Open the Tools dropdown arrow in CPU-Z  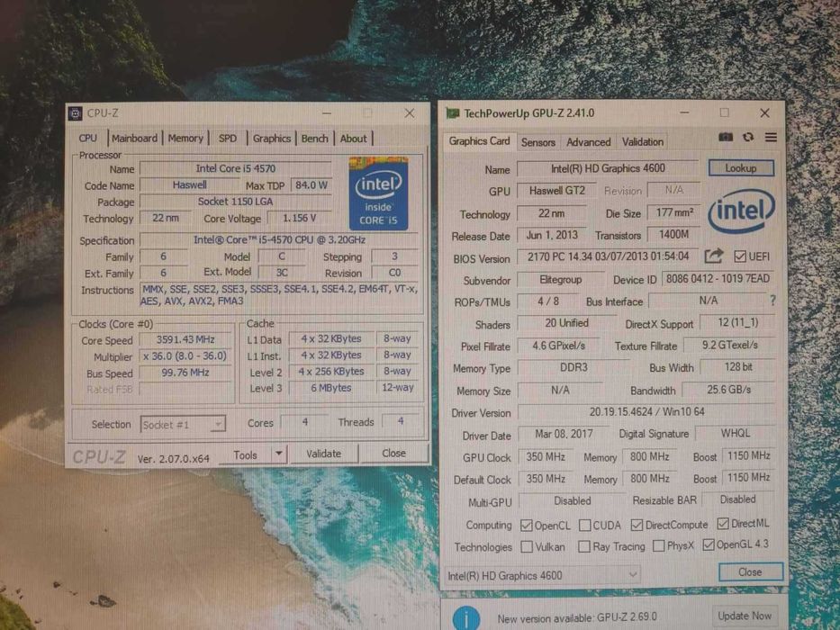278,454
